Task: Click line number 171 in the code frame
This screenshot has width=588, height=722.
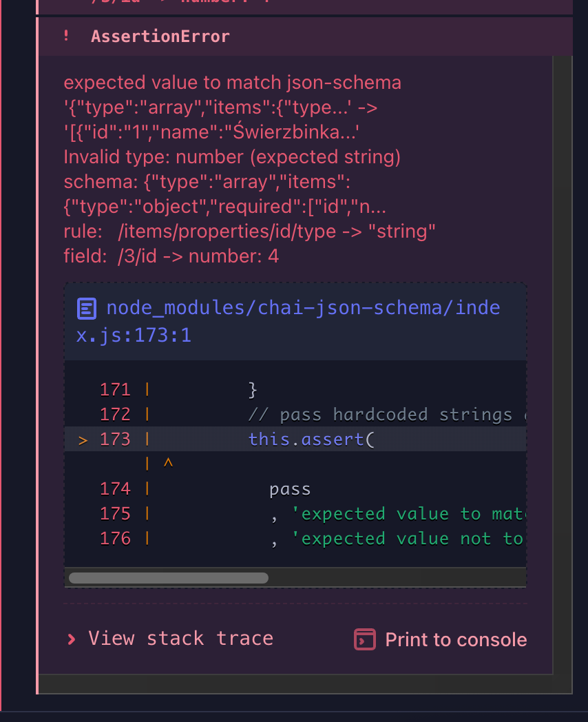Action: coord(115,390)
